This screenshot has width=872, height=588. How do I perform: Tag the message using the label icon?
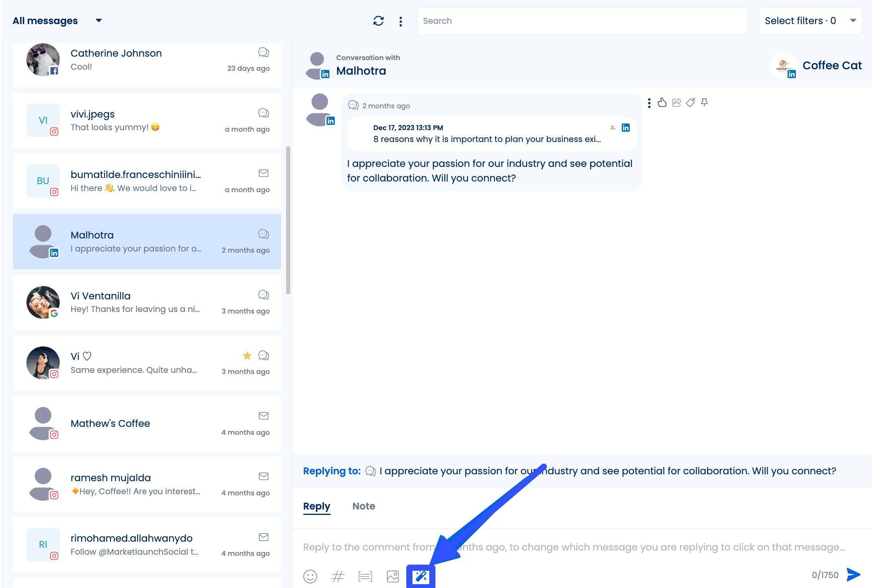click(690, 103)
